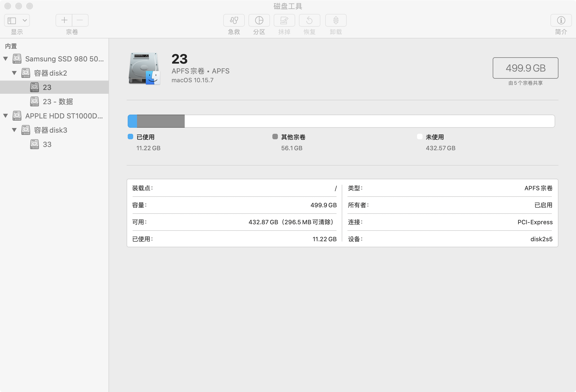Select the 23 - 数据 volume
This screenshot has height=392, width=576.
point(58,101)
